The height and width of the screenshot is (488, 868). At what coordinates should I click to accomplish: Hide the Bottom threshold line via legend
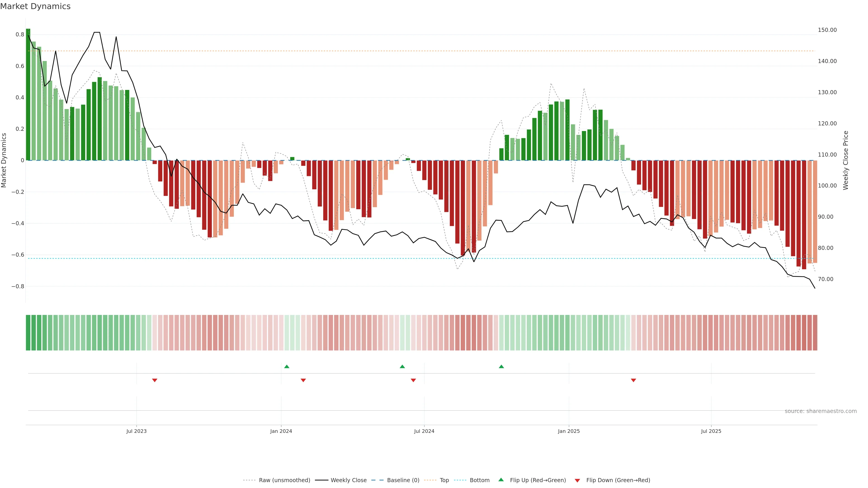click(479, 480)
